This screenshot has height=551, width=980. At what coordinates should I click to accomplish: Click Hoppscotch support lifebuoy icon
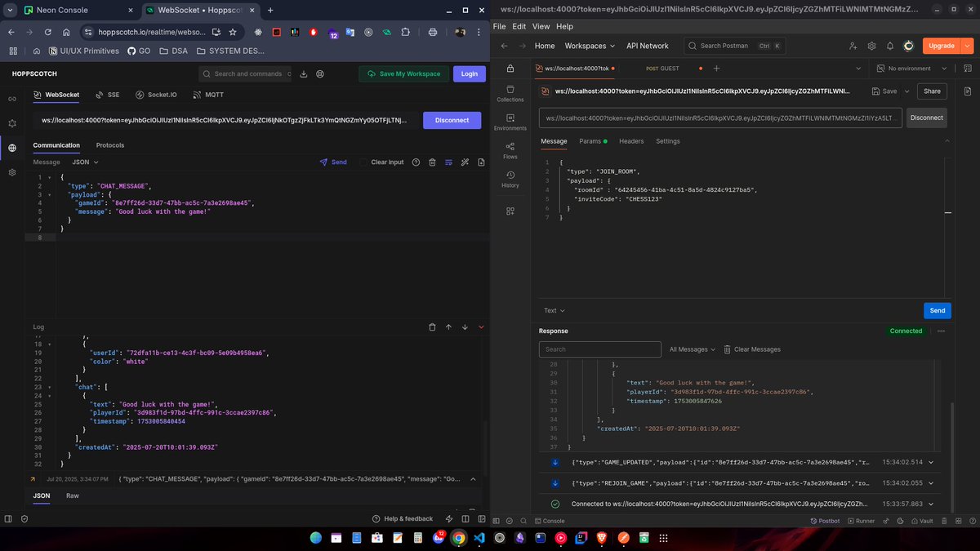pyautogui.click(x=320, y=73)
